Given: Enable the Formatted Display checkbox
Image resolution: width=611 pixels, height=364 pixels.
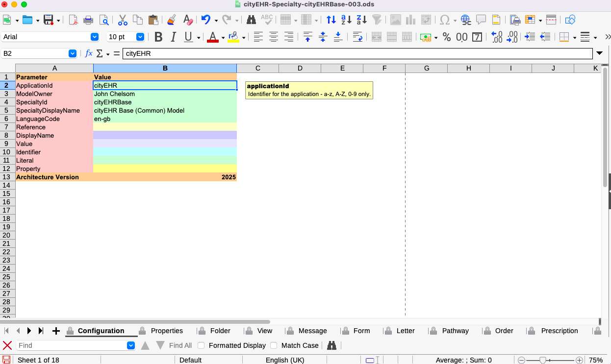Looking at the screenshot, I should tap(201, 345).
